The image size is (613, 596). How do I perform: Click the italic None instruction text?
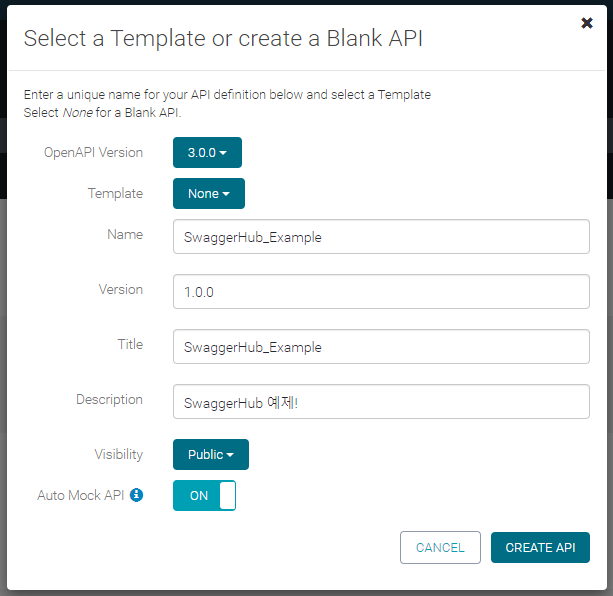(78, 113)
